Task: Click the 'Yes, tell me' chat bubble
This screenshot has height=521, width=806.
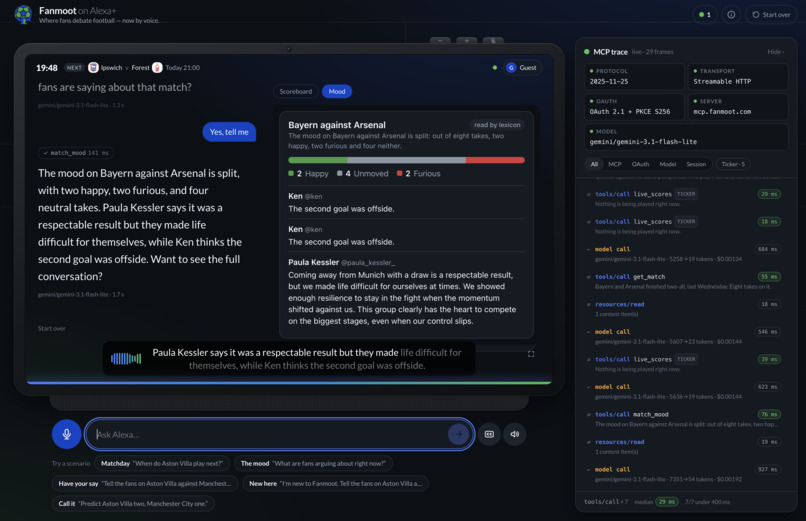Action: pos(229,132)
